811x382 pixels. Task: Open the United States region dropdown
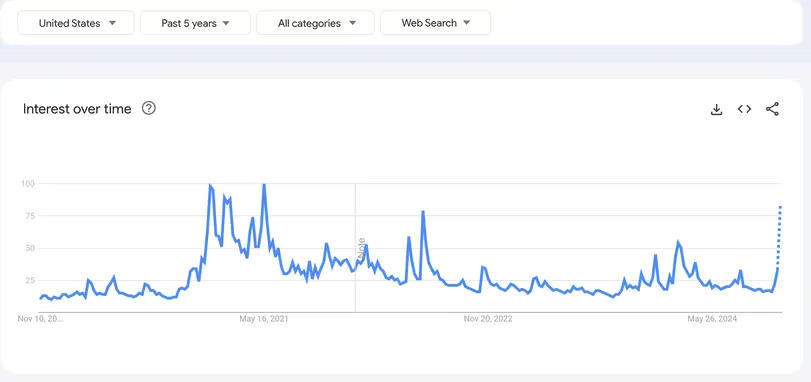76,23
